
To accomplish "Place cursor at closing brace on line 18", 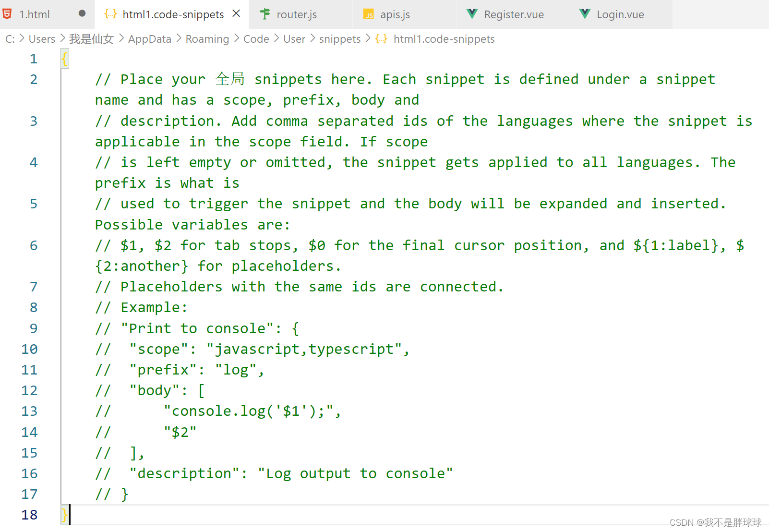I will [65, 515].
